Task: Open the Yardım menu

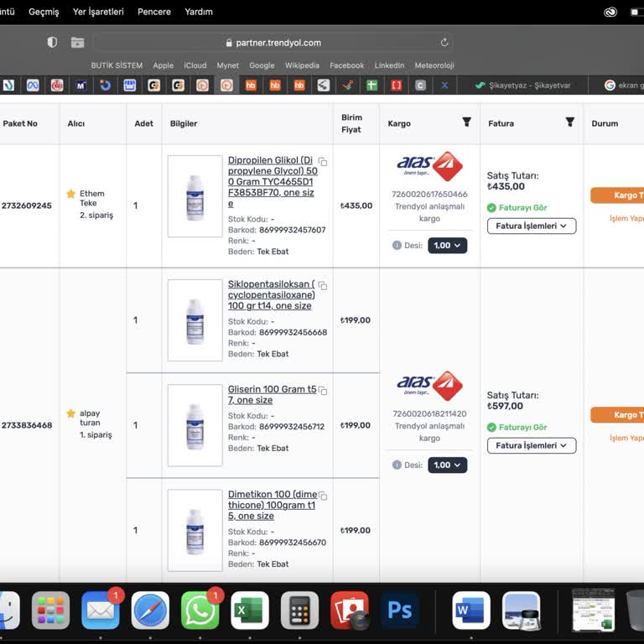Action: click(199, 12)
